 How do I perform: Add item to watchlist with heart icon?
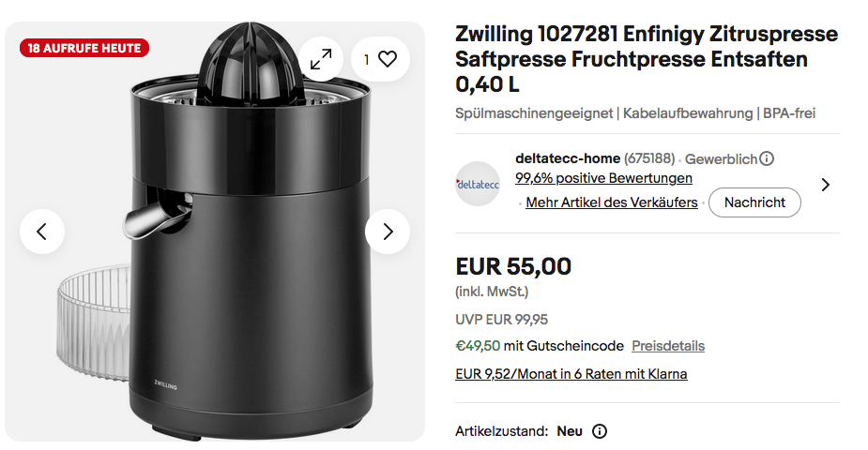[x=380, y=59]
